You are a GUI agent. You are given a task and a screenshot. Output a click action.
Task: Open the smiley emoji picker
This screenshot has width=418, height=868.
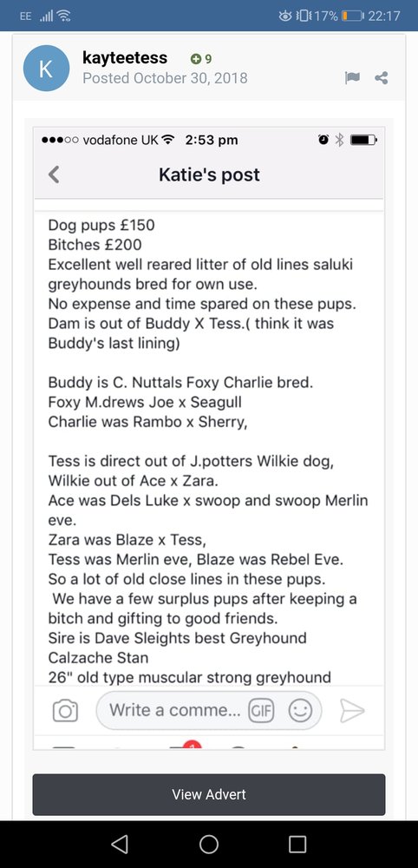point(300,711)
